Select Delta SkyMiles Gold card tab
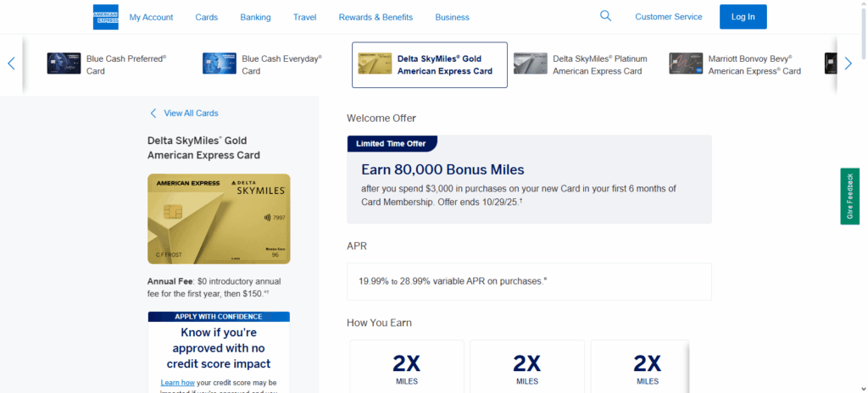The height and width of the screenshot is (393, 868). tap(430, 65)
